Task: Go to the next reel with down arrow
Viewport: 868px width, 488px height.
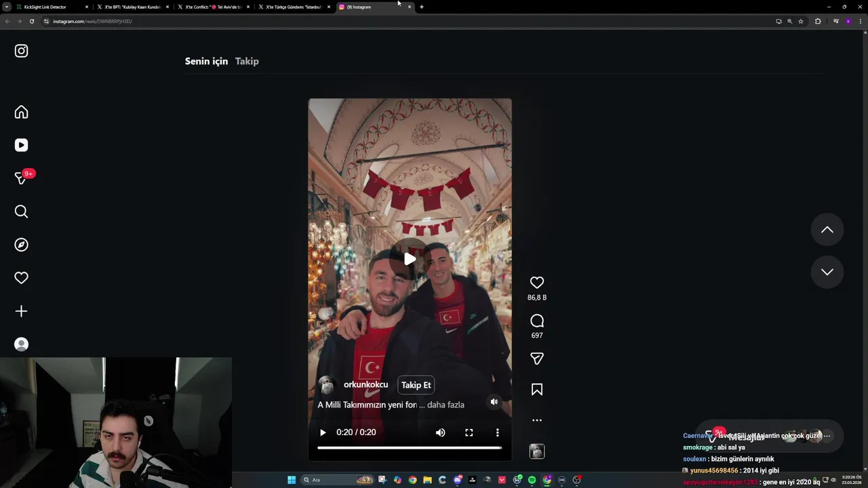Action: 827,272
